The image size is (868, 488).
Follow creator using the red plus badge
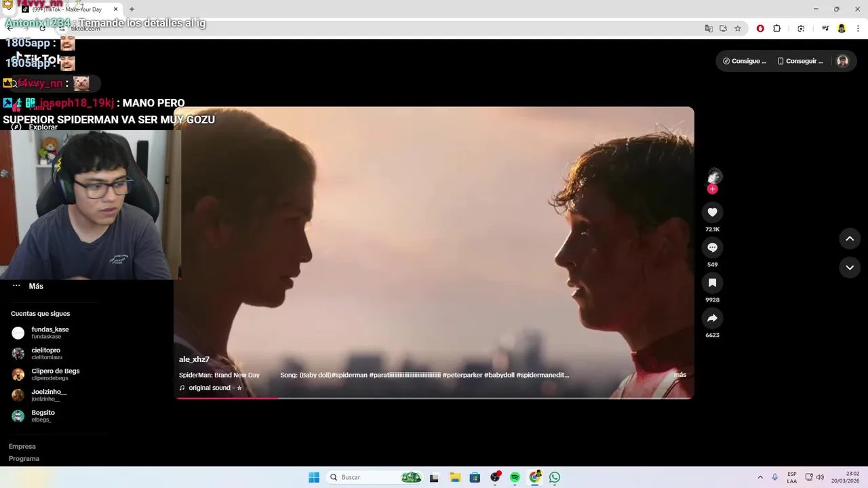coord(712,189)
